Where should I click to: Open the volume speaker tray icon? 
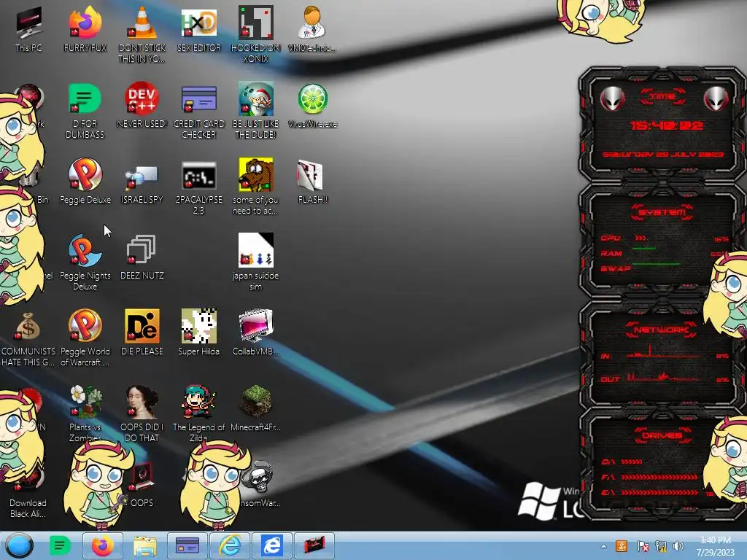coord(678,546)
